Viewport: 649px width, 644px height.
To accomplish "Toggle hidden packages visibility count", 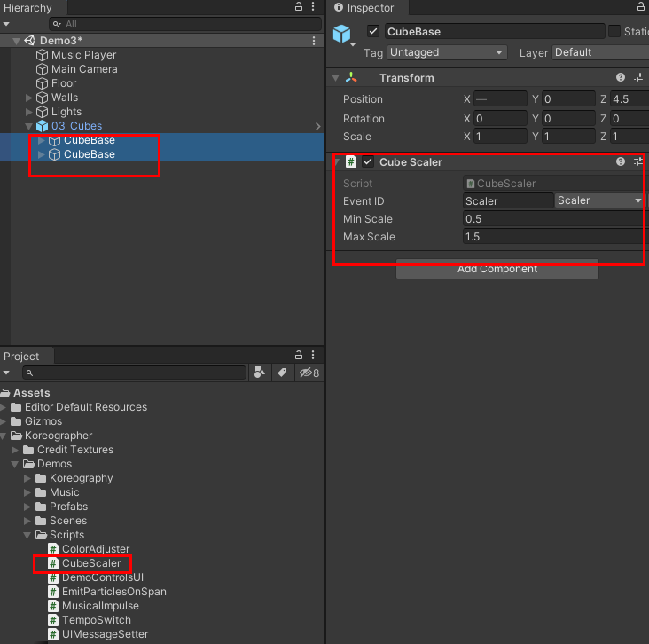I will (x=309, y=373).
